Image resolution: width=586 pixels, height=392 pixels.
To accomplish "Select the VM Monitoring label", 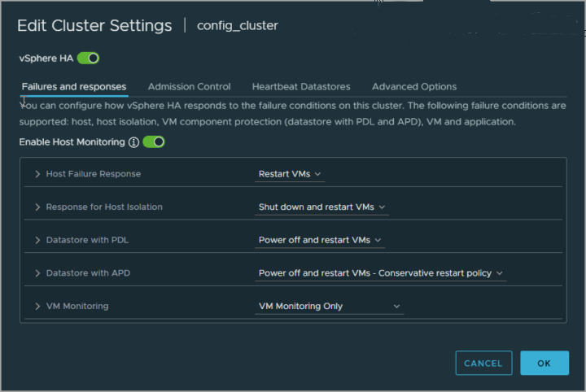I will click(x=77, y=306).
